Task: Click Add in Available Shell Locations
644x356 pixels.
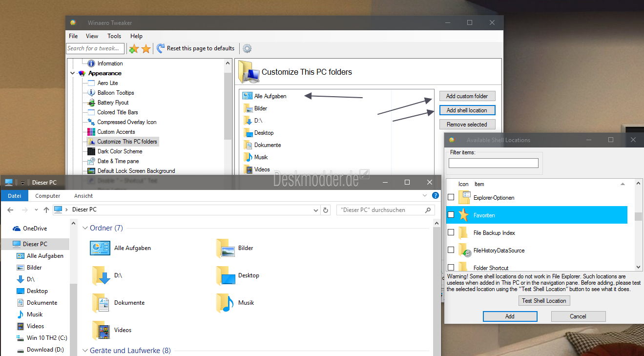Action: tap(510, 316)
